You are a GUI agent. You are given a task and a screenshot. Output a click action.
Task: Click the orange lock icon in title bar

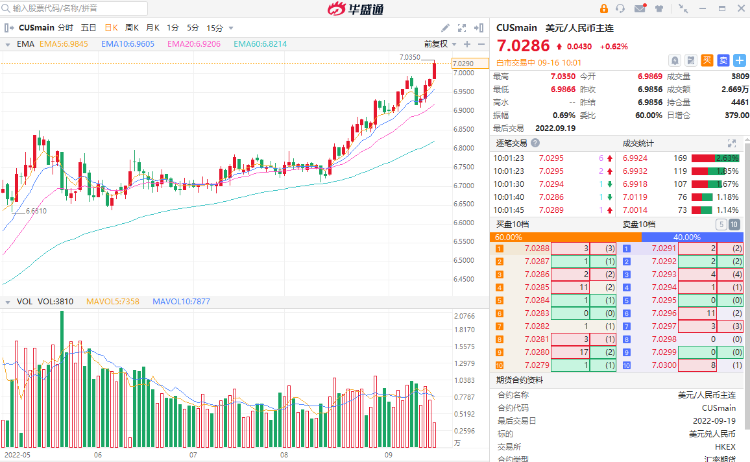(604, 8)
